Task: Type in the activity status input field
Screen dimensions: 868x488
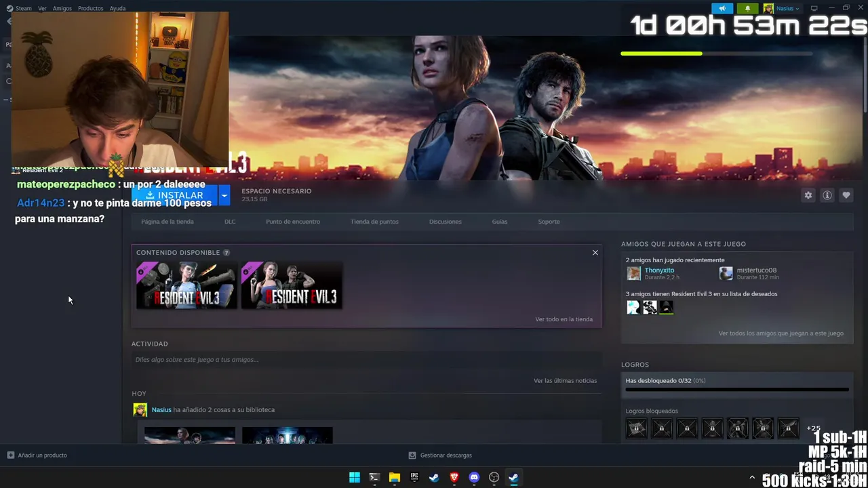Action: pos(366,360)
